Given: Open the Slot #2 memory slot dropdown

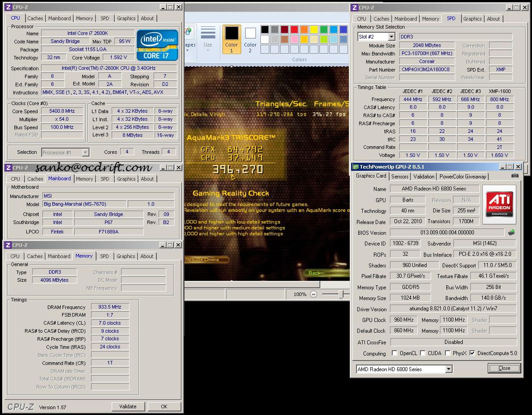Looking at the screenshot, I should [x=391, y=37].
